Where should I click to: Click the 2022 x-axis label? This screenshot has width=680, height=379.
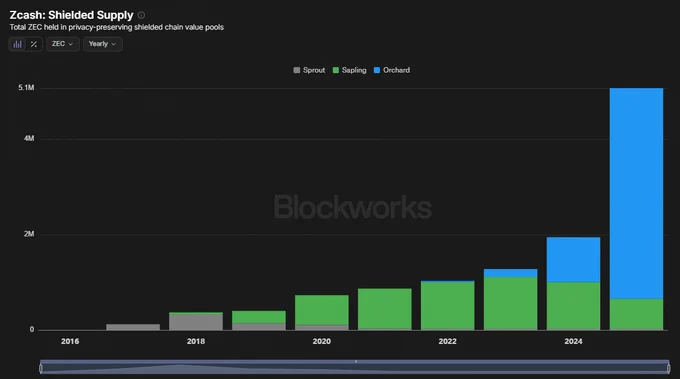tap(447, 341)
